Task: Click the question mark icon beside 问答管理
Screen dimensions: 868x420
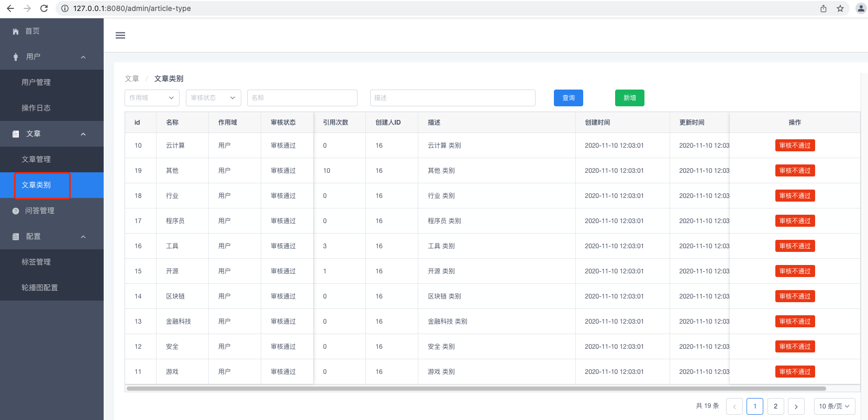Action: pyautogui.click(x=16, y=211)
